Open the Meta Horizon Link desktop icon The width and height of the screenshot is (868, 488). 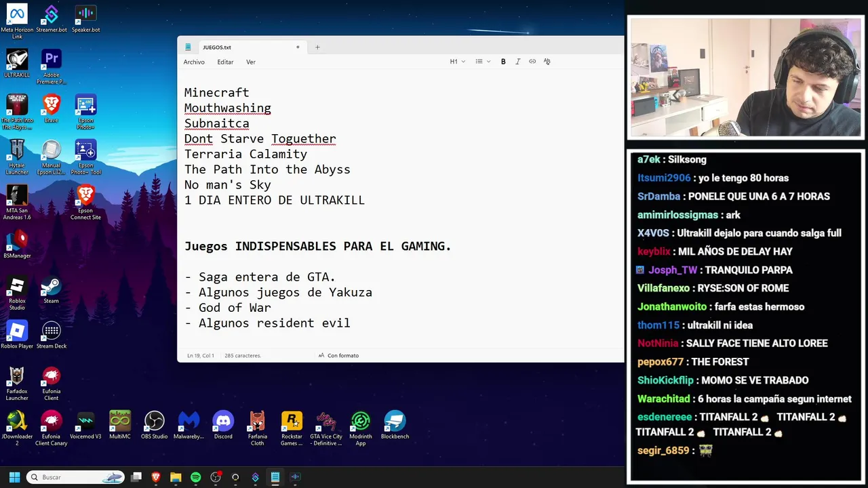pos(17,21)
